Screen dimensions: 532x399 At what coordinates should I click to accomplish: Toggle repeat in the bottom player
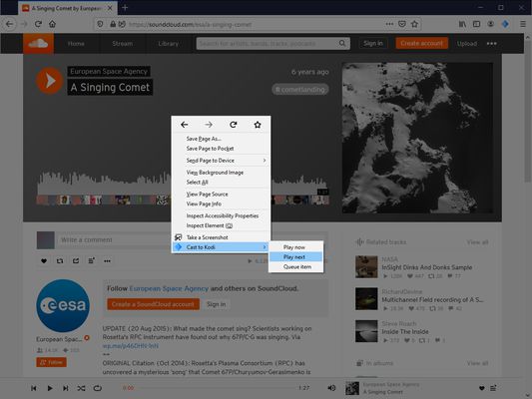[98, 388]
